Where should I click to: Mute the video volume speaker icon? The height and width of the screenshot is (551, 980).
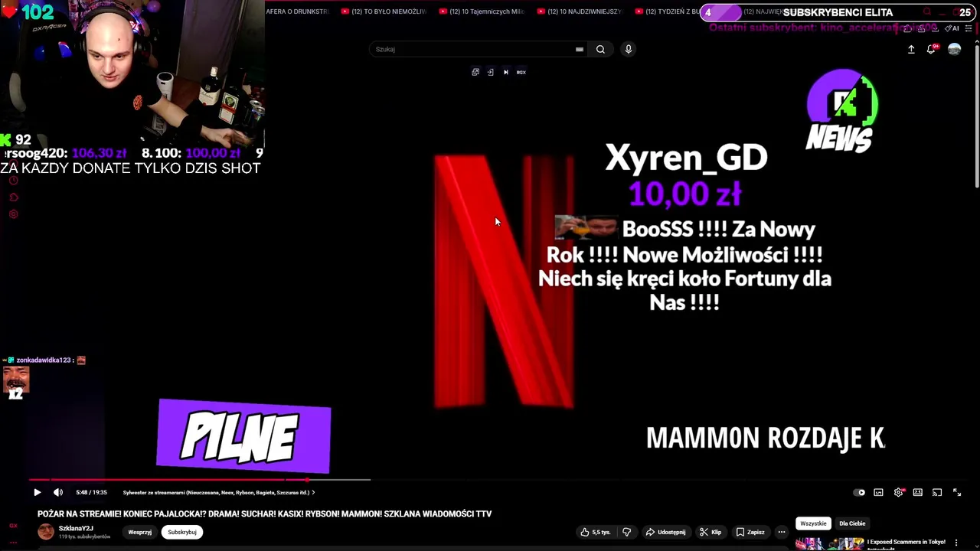(x=58, y=492)
